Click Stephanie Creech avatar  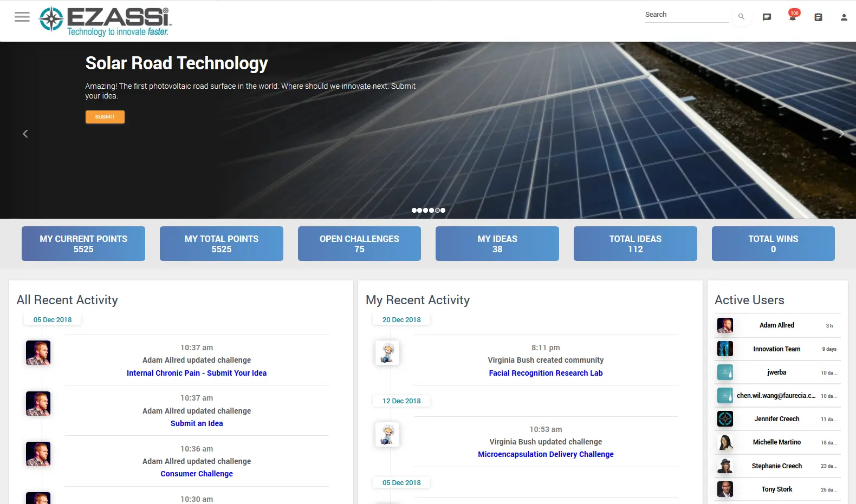(725, 466)
